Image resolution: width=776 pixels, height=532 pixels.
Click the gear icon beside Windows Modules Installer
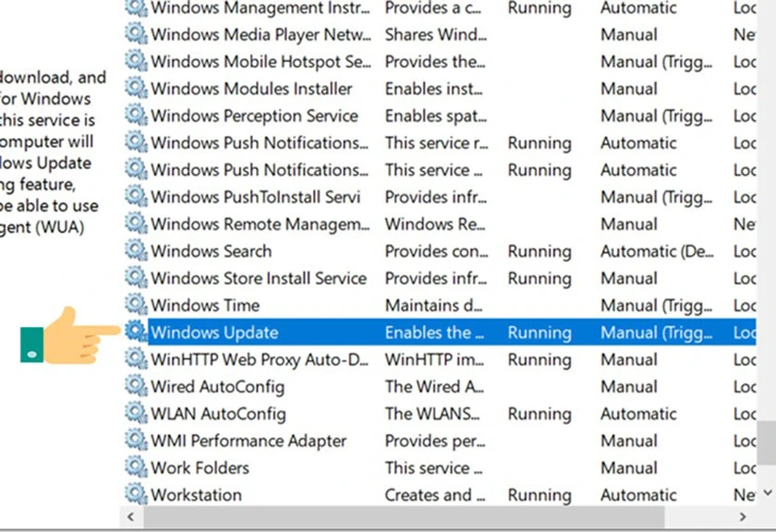[x=136, y=89]
